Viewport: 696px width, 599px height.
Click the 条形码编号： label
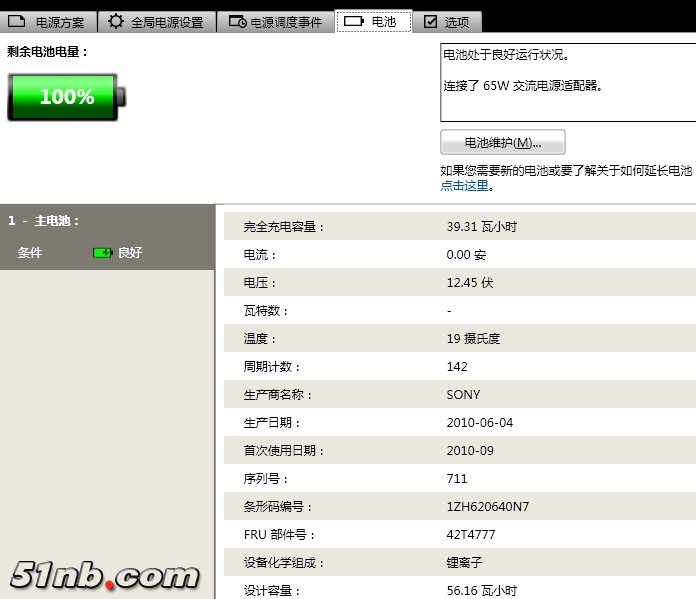pyautogui.click(x=278, y=507)
